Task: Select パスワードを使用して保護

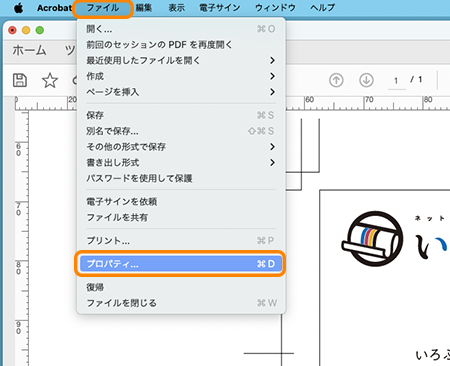Action: 181,178
